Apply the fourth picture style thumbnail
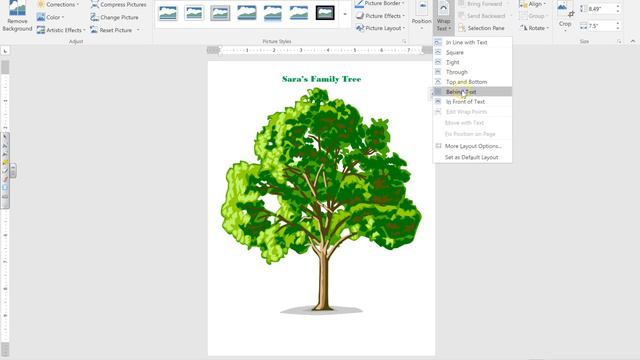 [247, 13]
